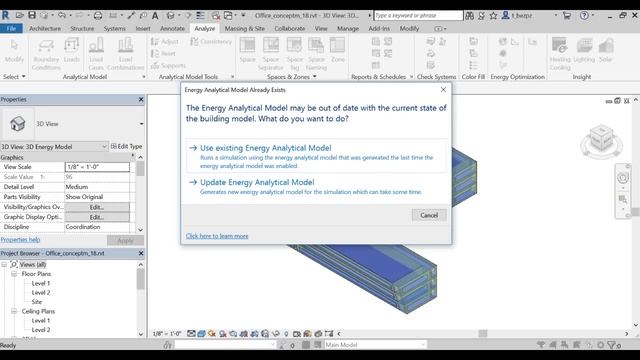Click the Zone tool icon
The height and width of the screenshot is (360, 640).
pos(338,45)
